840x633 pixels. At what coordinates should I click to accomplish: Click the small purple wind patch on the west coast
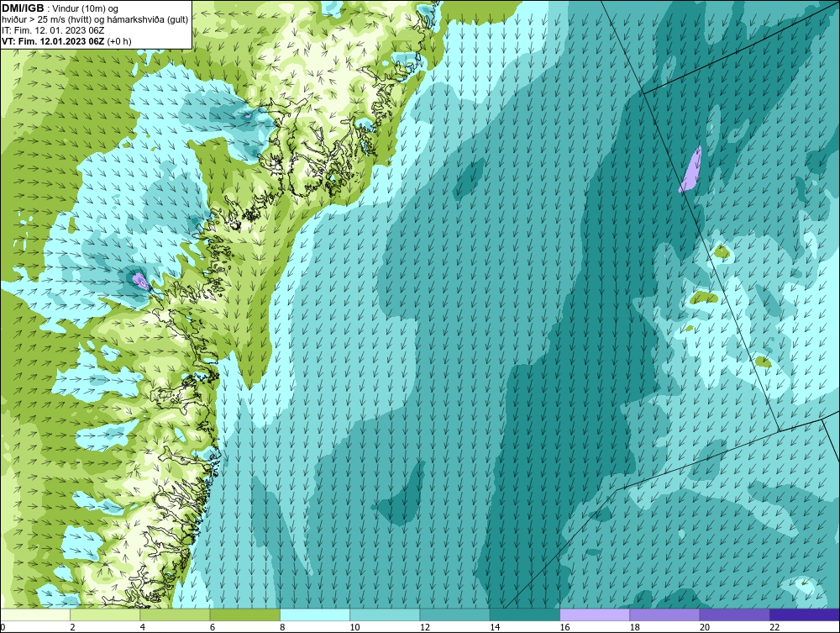click(x=139, y=281)
